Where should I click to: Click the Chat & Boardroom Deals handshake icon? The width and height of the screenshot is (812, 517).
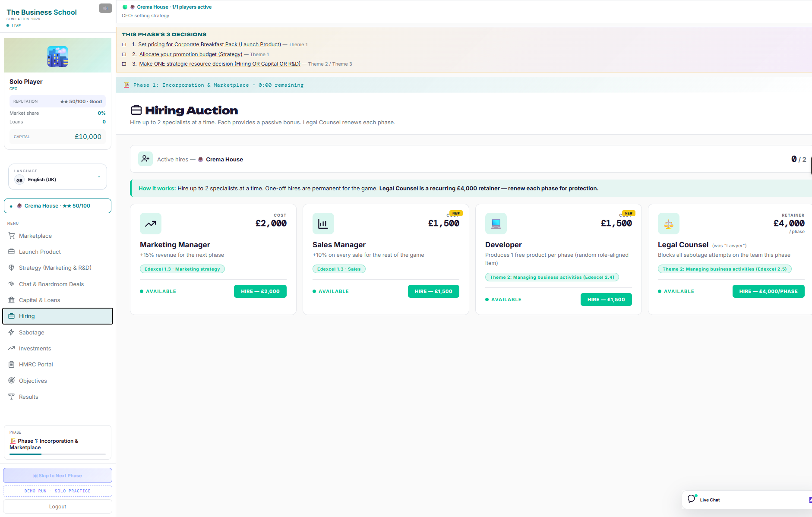pyautogui.click(x=12, y=284)
